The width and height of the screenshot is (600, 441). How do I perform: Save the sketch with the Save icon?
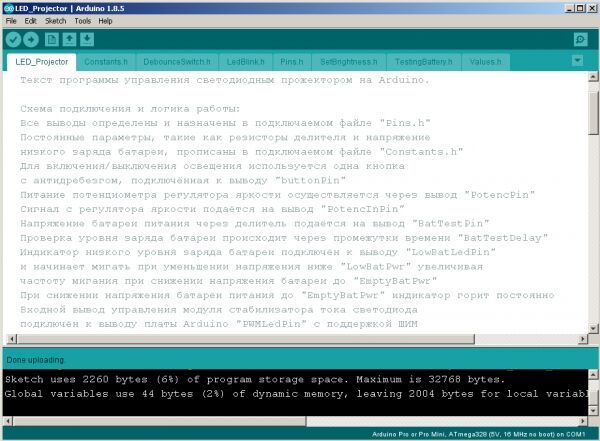(x=87, y=39)
